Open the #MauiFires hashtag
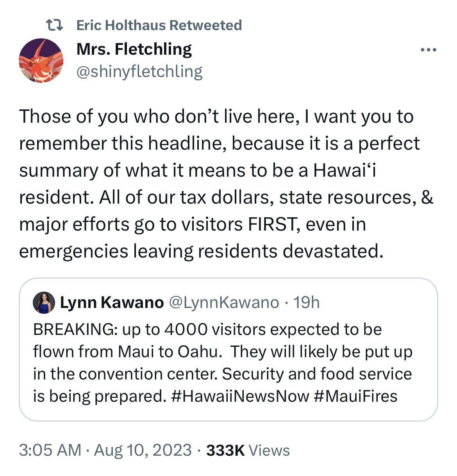Viewport: 457px width, 476px height. tap(355, 396)
